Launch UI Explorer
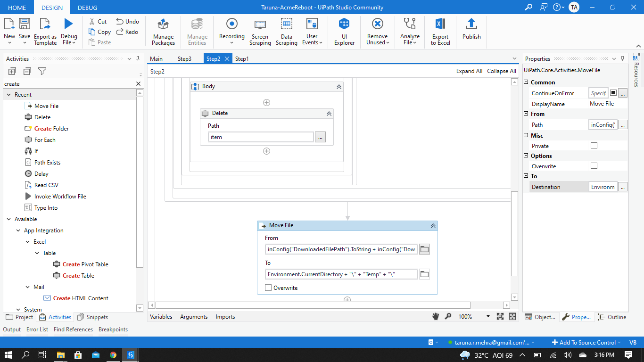Viewport: 644px width, 362px height. click(345, 32)
